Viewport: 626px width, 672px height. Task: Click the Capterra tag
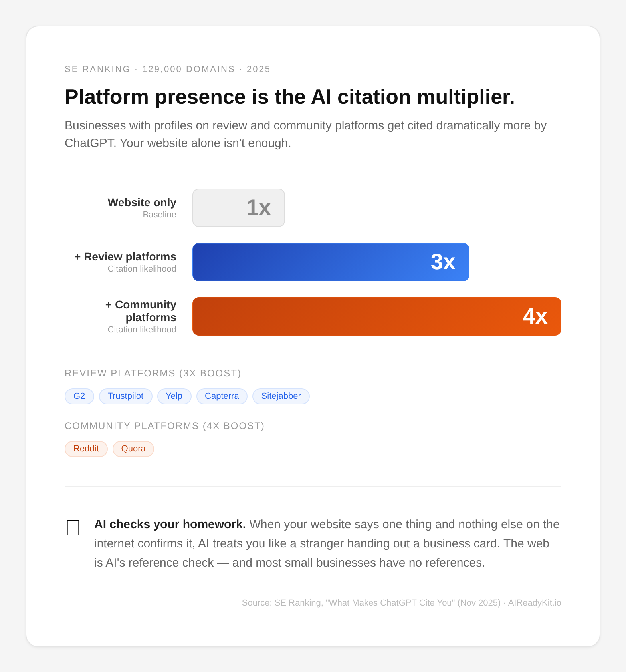pos(222,396)
